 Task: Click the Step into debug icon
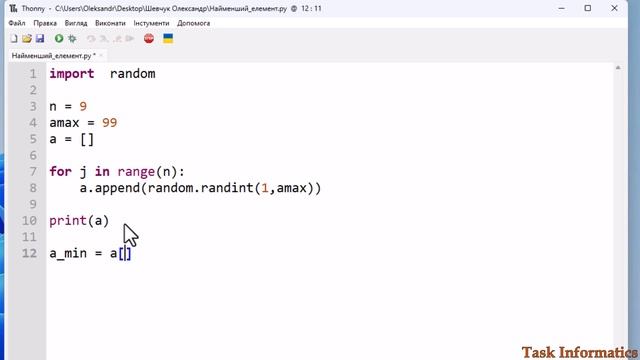coord(104,39)
